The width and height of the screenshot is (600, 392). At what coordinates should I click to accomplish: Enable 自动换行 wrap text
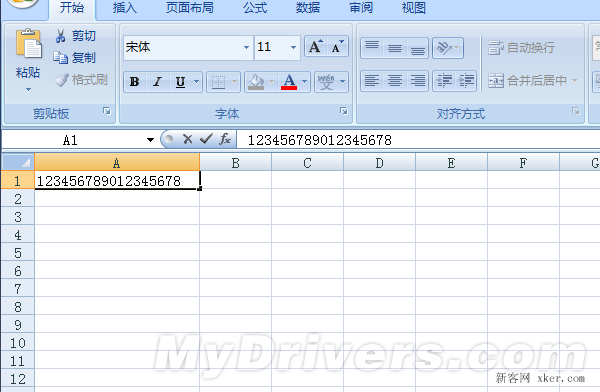522,48
